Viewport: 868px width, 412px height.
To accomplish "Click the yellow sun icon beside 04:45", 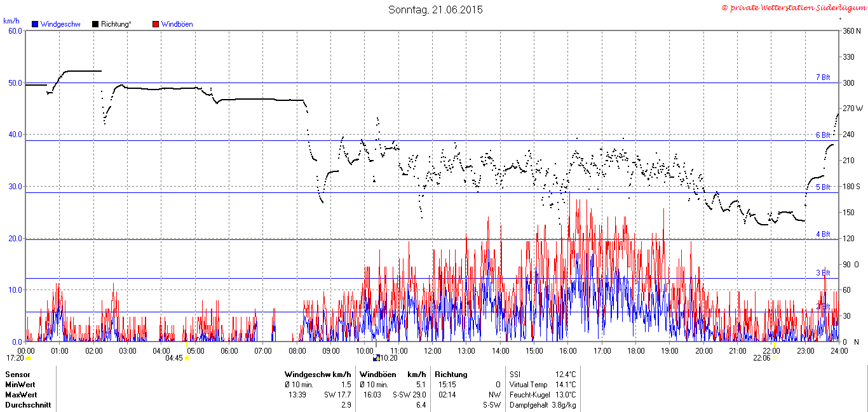I will [x=187, y=358].
